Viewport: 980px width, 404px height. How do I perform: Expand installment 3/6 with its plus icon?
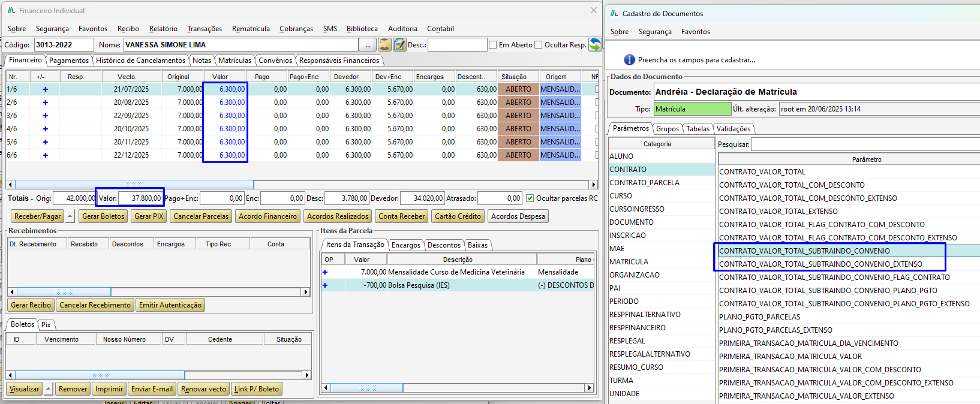click(45, 116)
